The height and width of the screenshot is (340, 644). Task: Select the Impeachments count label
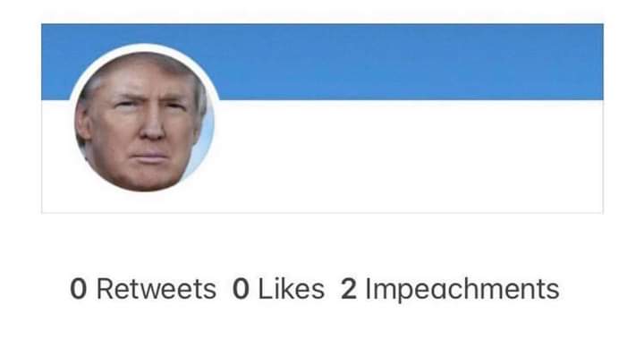click(x=450, y=290)
